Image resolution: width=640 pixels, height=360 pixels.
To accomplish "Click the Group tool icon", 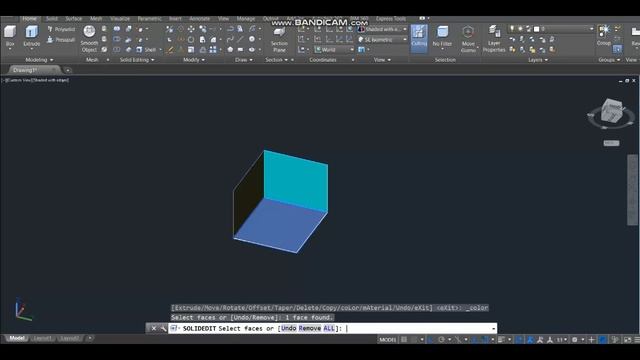I will [x=604, y=35].
